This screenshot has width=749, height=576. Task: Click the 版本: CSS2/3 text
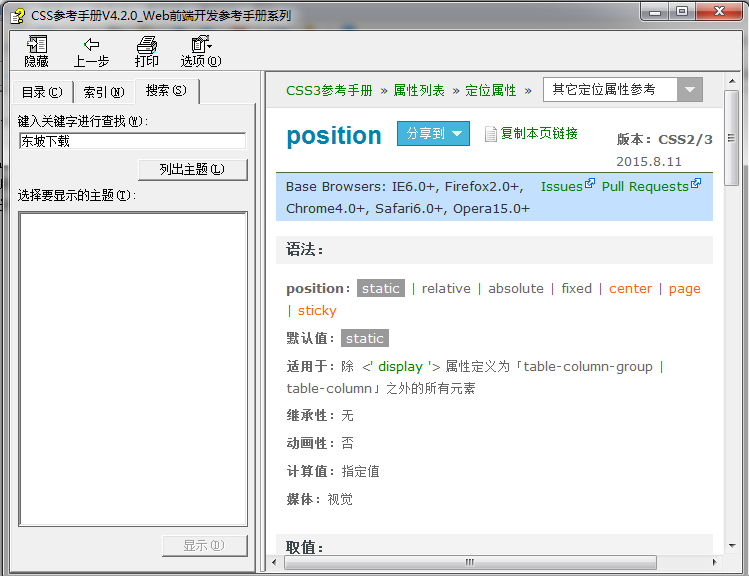tap(664, 139)
